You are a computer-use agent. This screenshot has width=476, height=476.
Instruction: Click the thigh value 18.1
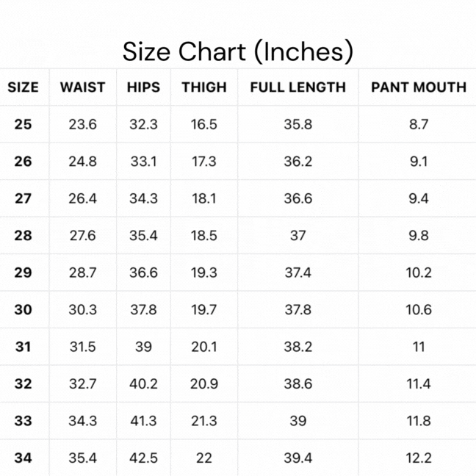tap(204, 198)
